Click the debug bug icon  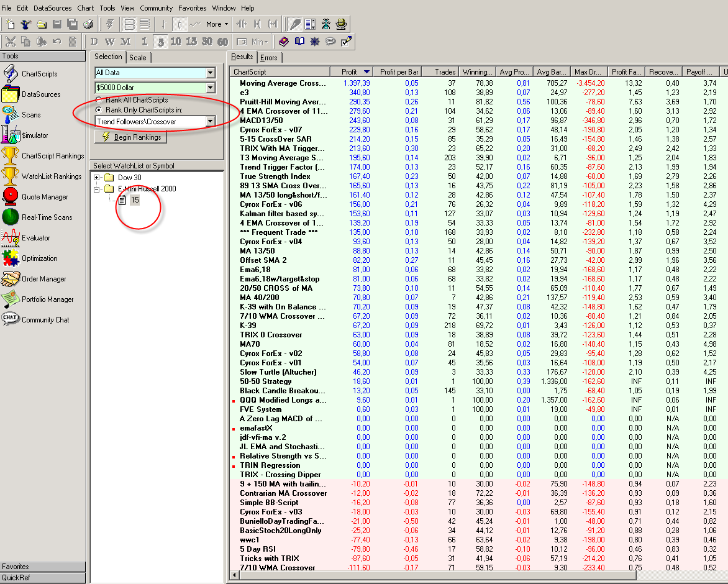coord(326,24)
